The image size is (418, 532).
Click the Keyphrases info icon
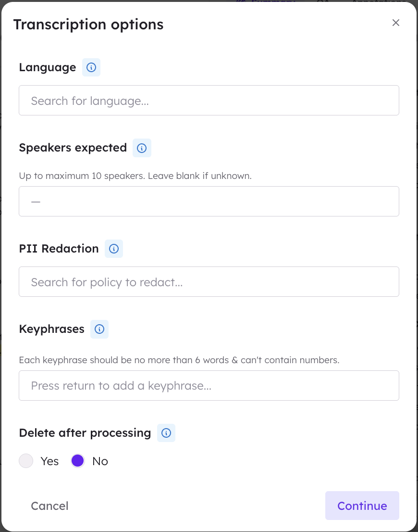[99, 329]
